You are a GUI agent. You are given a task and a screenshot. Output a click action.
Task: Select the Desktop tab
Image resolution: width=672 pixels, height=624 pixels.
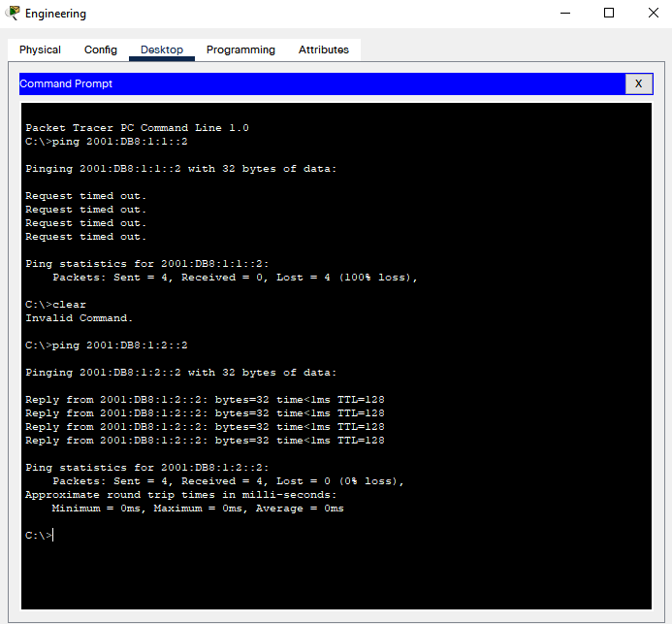tap(162, 49)
